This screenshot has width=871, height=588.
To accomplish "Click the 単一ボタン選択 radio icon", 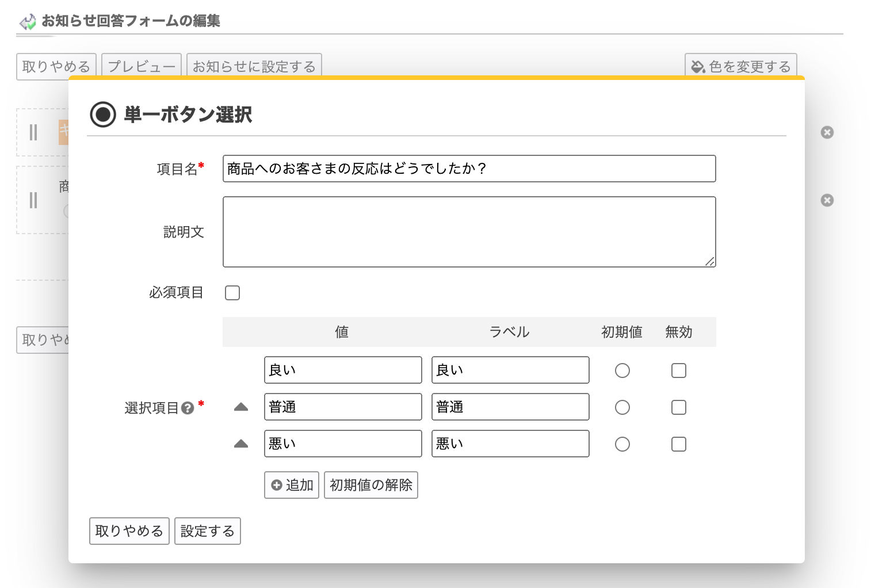I will [103, 114].
